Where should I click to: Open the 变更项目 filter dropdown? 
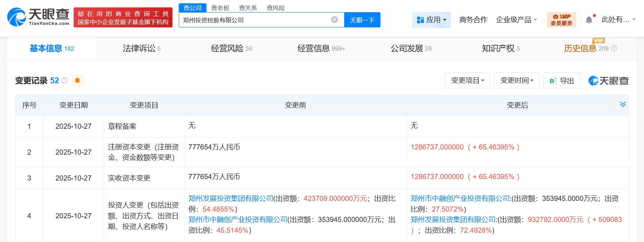click(467, 81)
